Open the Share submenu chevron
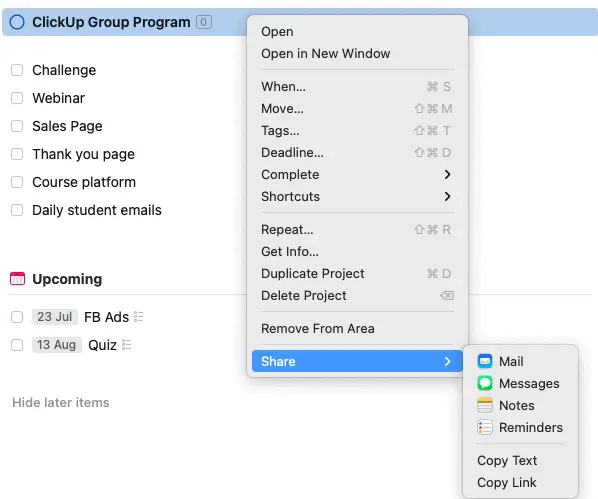The height and width of the screenshot is (499, 598). [x=447, y=361]
